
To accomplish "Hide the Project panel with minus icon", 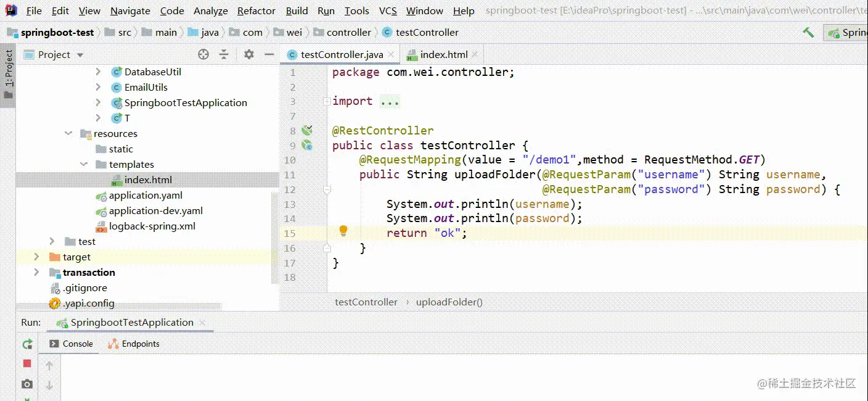I will (269, 54).
